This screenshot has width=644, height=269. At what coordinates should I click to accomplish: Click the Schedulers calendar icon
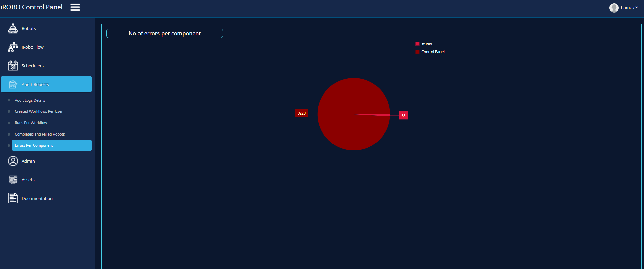(13, 66)
